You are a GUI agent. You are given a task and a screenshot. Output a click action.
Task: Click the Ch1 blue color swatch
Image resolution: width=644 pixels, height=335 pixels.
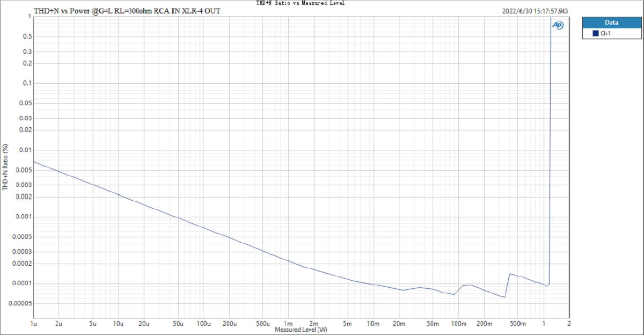coord(595,33)
